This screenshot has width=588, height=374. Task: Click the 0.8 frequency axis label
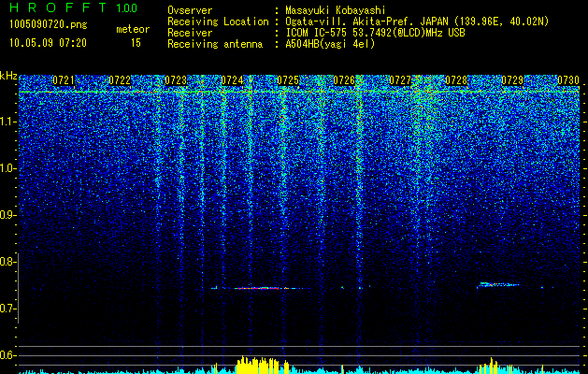click(x=8, y=262)
